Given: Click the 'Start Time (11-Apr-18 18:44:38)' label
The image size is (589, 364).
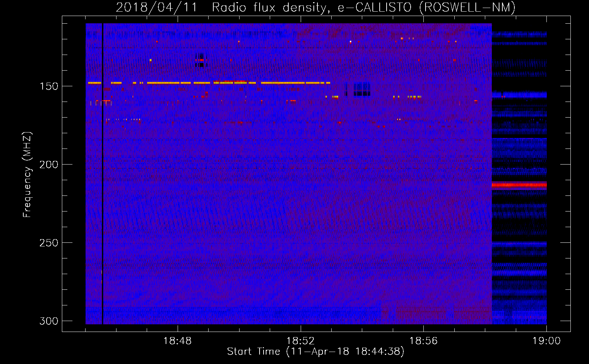Looking at the screenshot, I should (316, 352).
